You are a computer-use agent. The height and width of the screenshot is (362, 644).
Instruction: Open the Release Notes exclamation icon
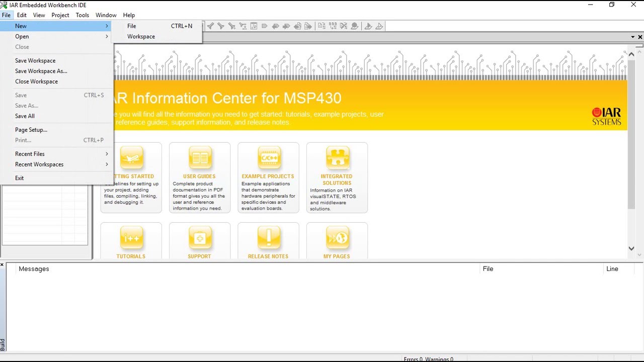coord(268,238)
